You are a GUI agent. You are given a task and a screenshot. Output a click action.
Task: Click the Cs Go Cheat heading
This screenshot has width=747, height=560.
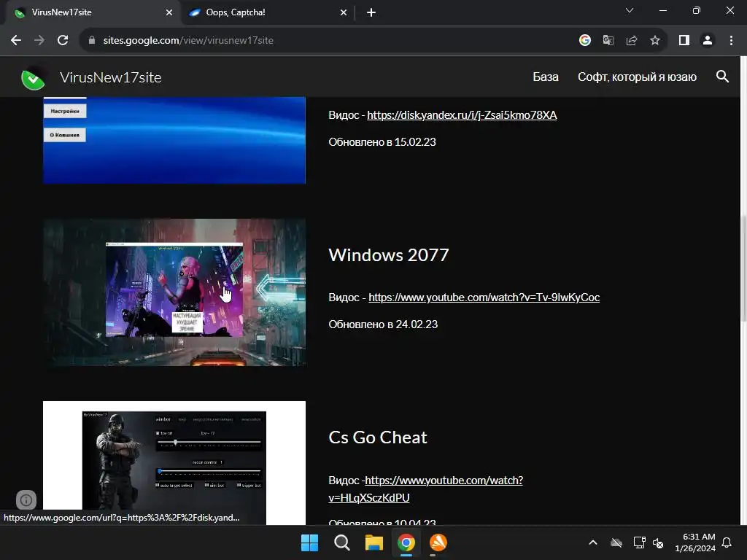pos(378,437)
